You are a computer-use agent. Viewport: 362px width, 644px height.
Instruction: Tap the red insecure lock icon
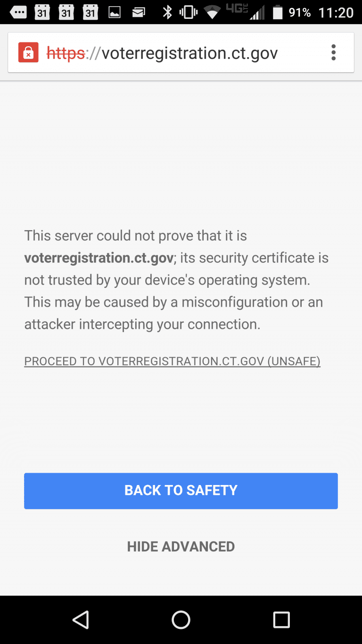[x=28, y=52]
